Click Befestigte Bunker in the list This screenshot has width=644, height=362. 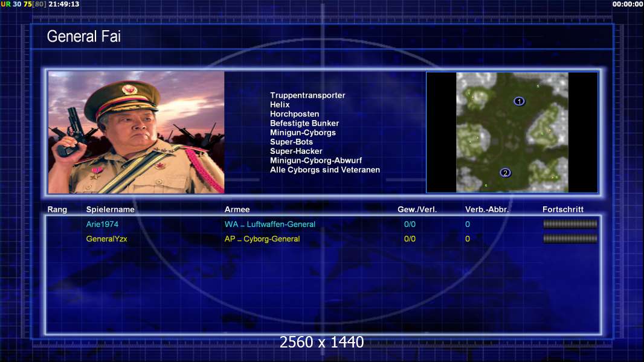304,123
